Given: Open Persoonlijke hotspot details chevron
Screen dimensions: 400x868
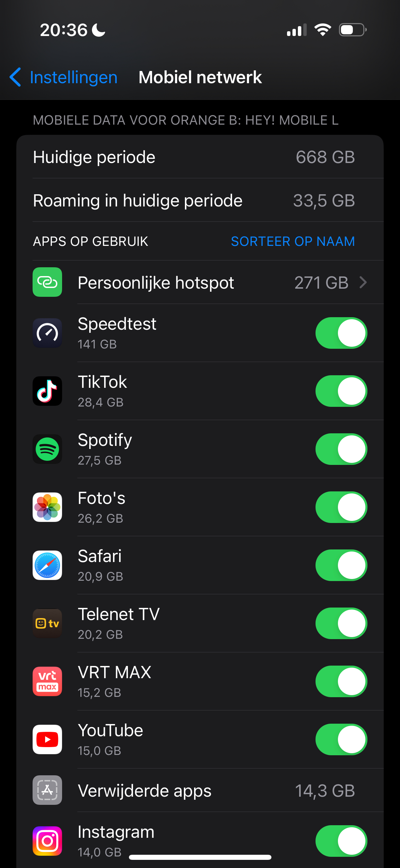Looking at the screenshot, I should (x=363, y=283).
